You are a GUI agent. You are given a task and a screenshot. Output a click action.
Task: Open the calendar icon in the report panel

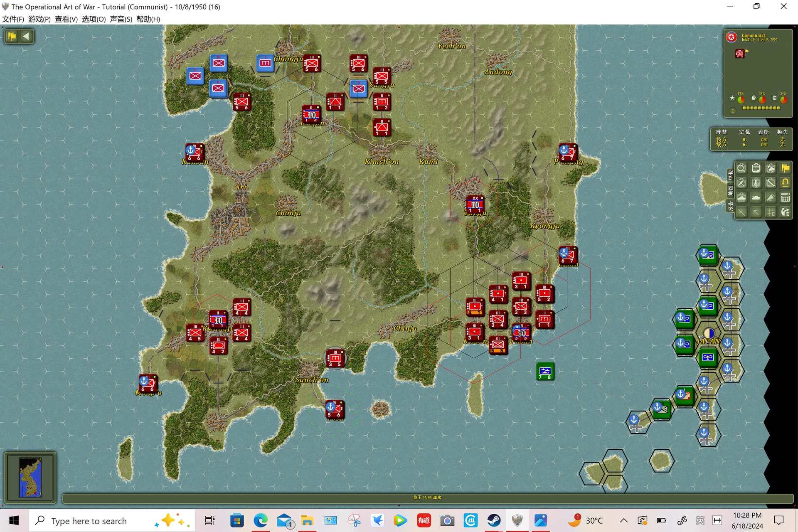point(785,197)
